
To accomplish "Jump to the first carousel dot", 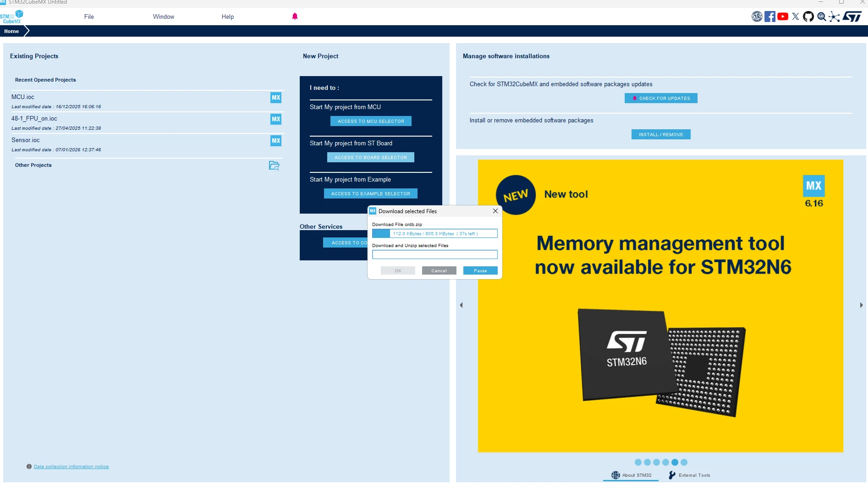I will pyautogui.click(x=638, y=463).
